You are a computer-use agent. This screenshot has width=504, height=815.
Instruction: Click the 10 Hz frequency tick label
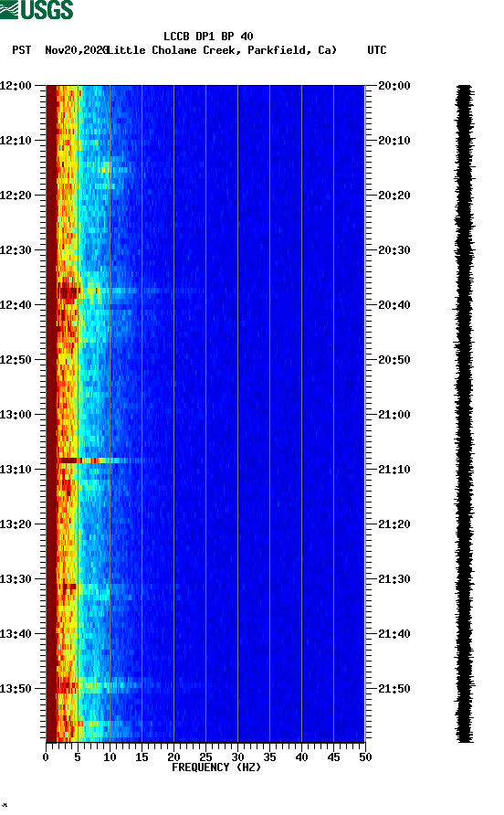[110, 757]
